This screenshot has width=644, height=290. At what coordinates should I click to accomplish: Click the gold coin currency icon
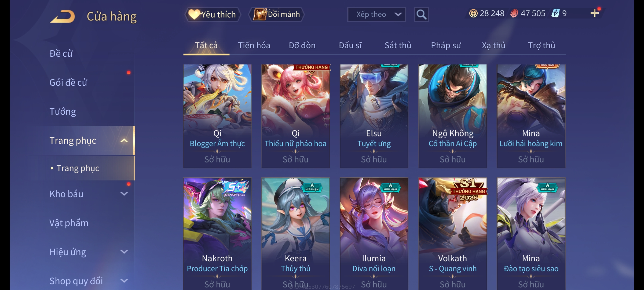click(x=473, y=13)
